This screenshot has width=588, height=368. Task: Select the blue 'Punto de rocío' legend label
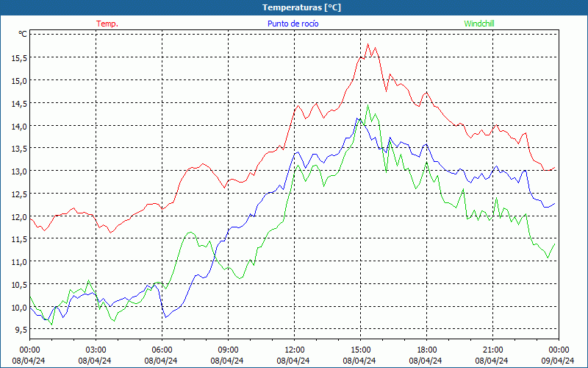pyautogui.click(x=293, y=24)
